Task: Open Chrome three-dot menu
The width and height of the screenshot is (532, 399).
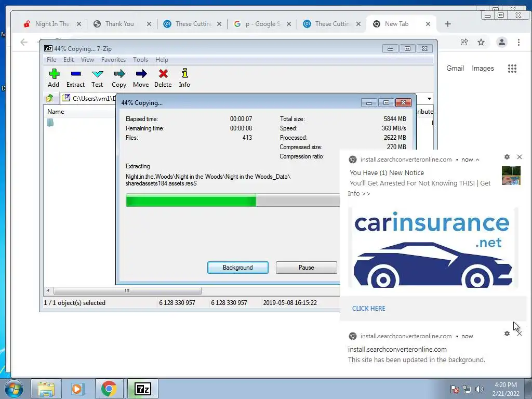Action: [518, 42]
